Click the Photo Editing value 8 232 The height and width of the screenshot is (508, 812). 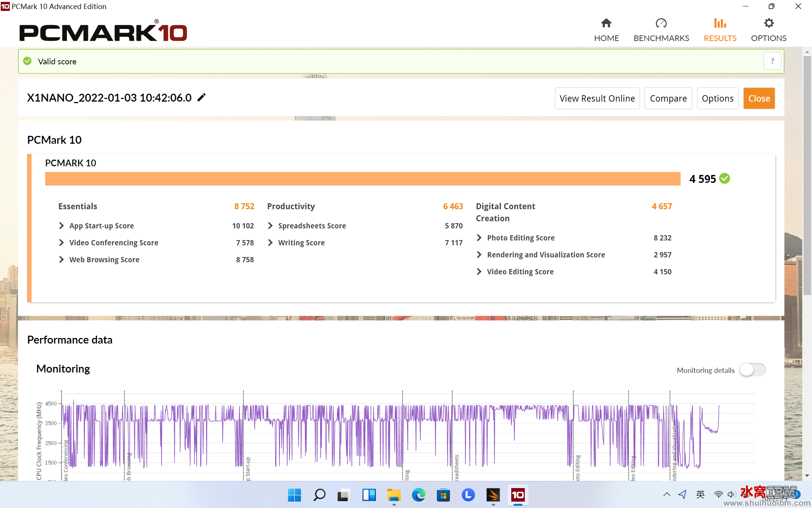tap(662, 238)
